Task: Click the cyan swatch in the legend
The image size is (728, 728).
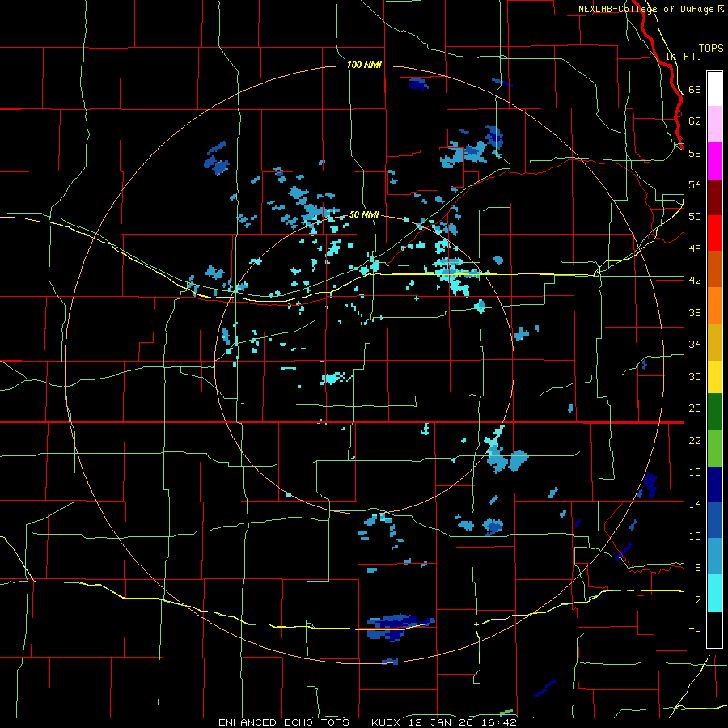Action: click(714, 593)
